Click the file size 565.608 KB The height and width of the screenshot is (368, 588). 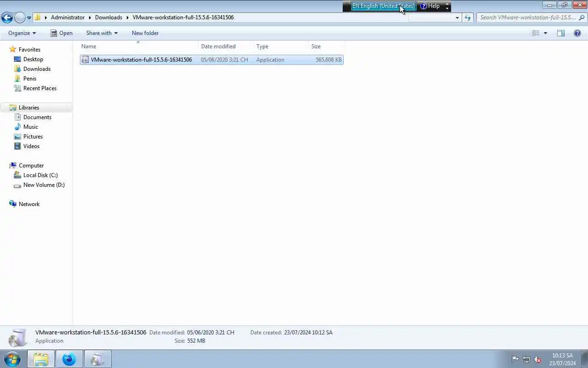pos(328,60)
